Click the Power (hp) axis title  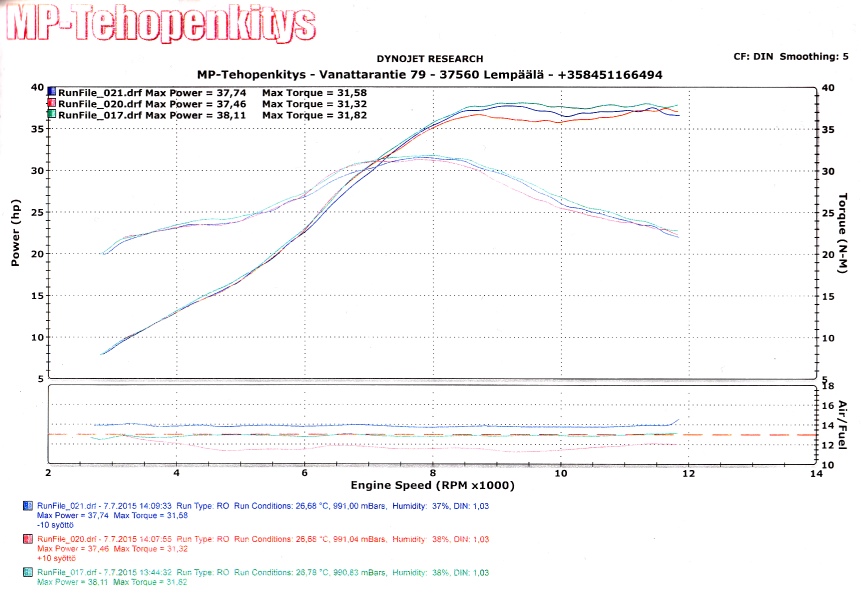pyautogui.click(x=15, y=232)
